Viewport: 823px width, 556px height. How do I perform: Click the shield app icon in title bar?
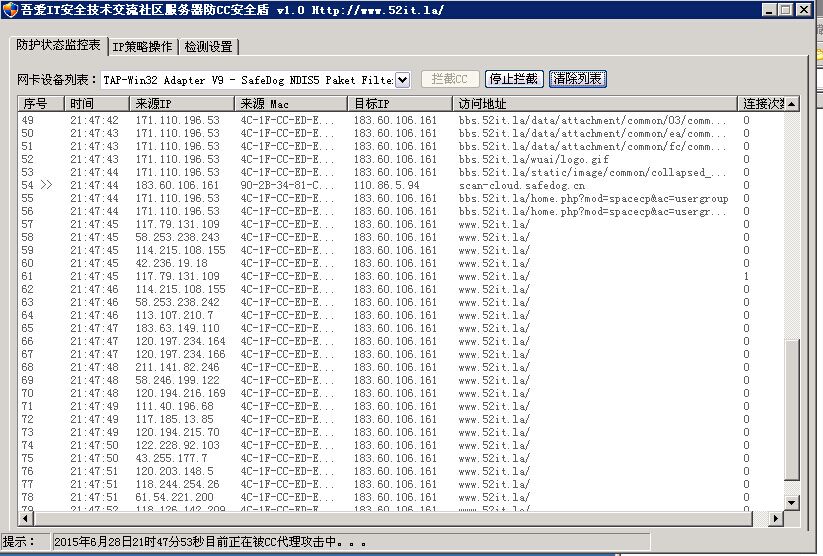(9, 9)
